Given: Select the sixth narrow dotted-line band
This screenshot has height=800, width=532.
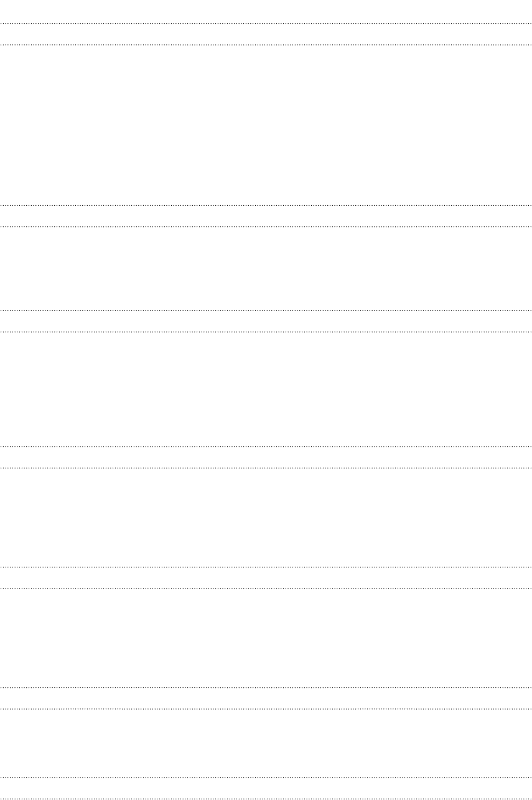Looking at the screenshot, I should click(266, 698).
